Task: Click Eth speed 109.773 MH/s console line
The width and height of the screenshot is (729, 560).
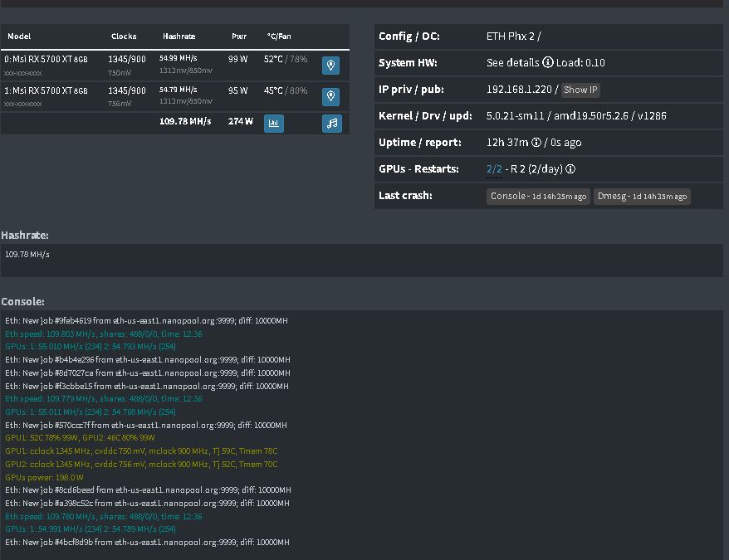Action: click(x=104, y=399)
